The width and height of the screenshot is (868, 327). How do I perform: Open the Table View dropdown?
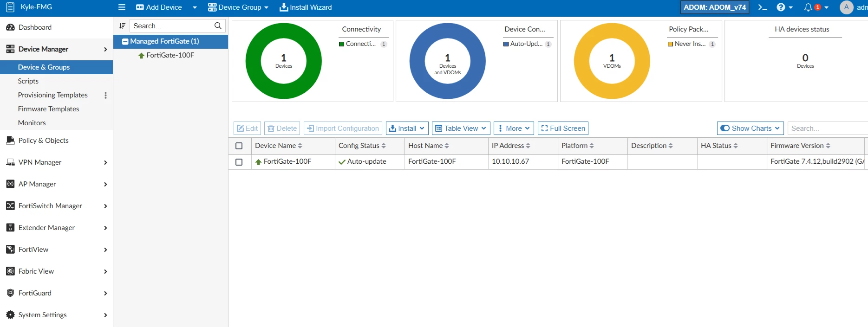click(461, 128)
